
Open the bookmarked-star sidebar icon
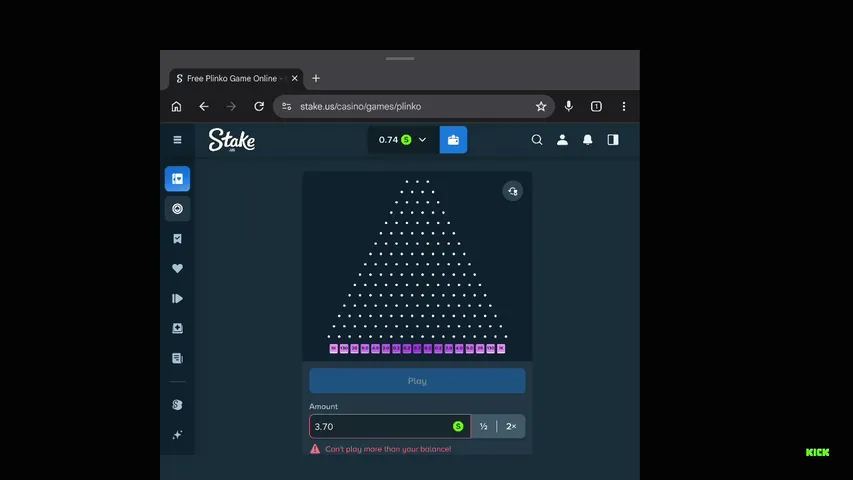coord(177,238)
